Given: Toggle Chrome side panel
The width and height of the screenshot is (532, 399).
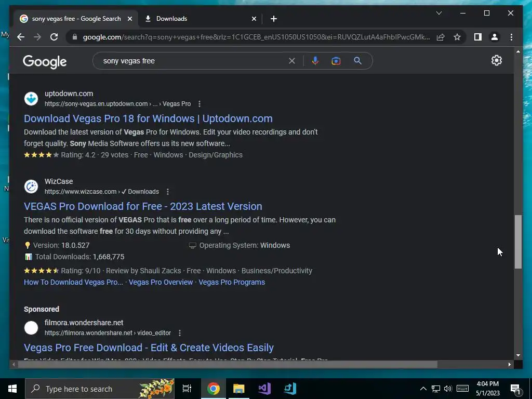Looking at the screenshot, I should [x=478, y=37].
